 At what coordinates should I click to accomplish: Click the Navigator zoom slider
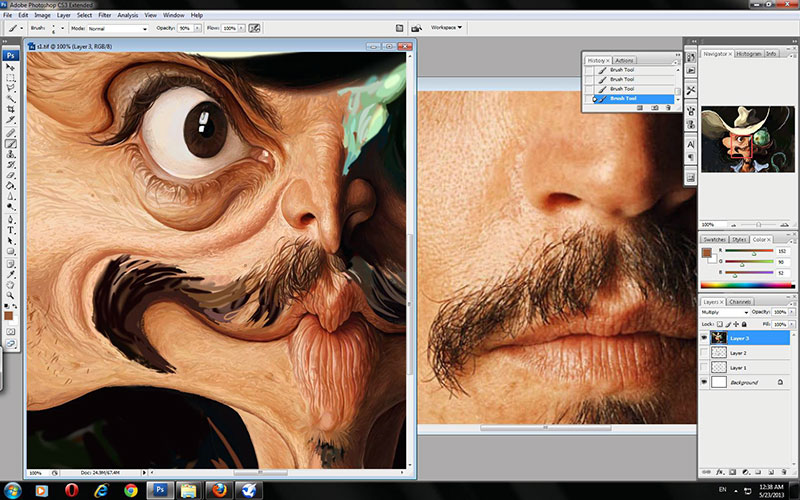(758, 224)
